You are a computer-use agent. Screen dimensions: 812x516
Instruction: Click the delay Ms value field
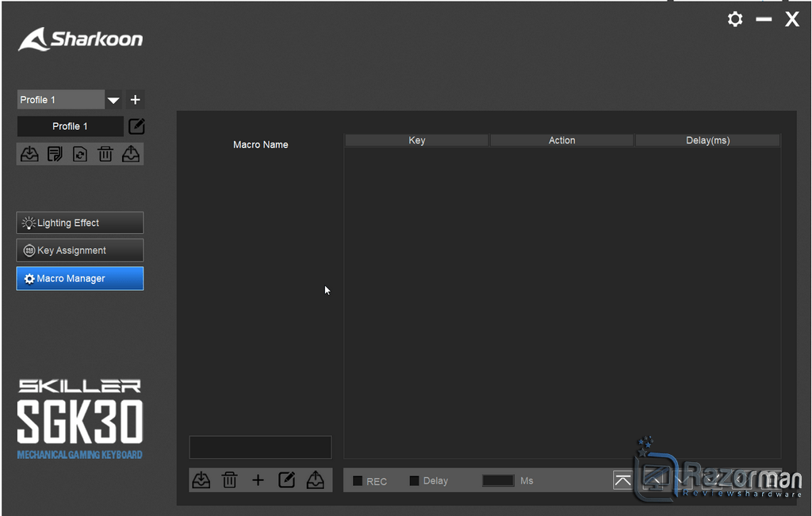point(498,481)
